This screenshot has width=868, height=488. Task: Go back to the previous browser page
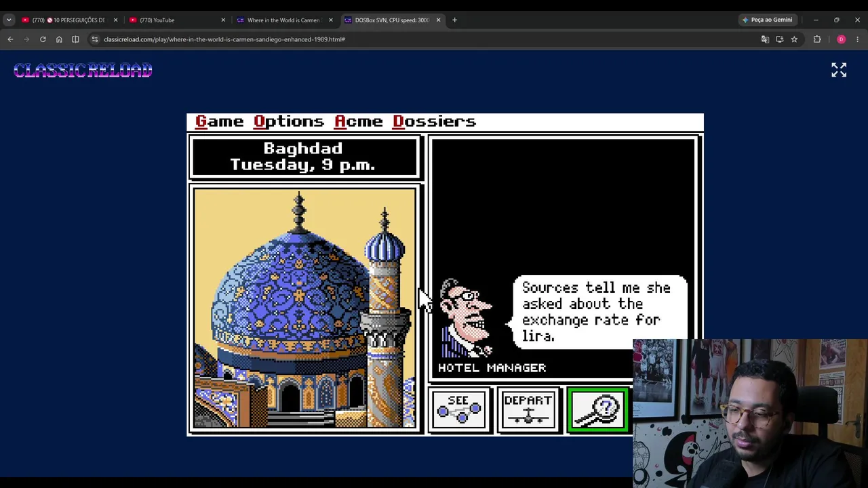pyautogui.click(x=10, y=39)
